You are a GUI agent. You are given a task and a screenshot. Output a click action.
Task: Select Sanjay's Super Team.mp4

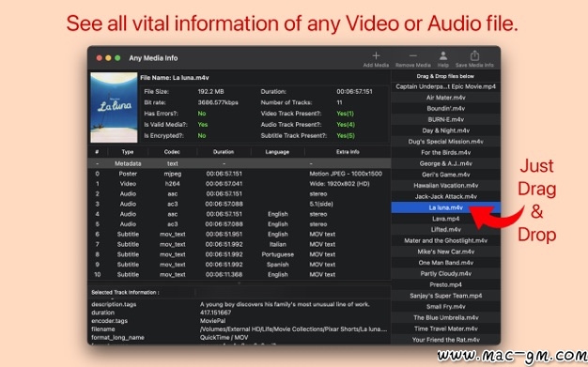tap(445, 296)
